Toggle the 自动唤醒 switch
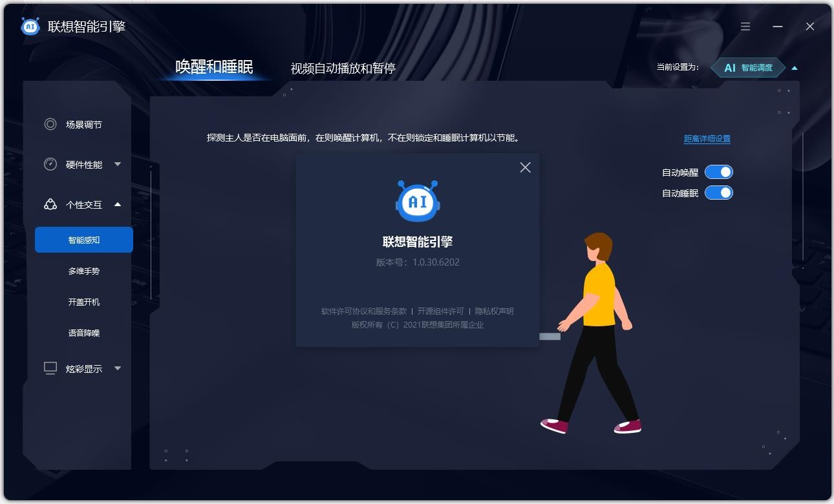 (x=719, y=172)
